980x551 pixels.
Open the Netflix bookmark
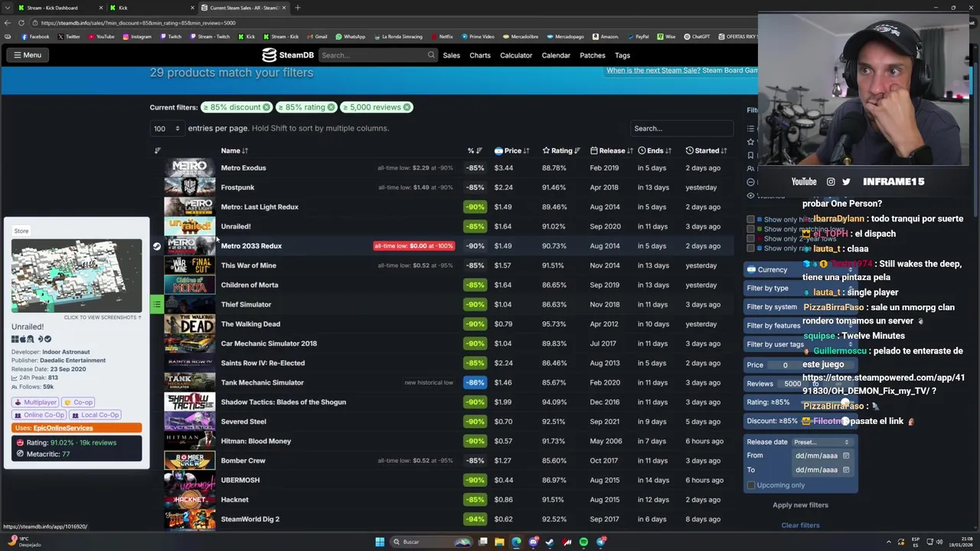point(442,37)
